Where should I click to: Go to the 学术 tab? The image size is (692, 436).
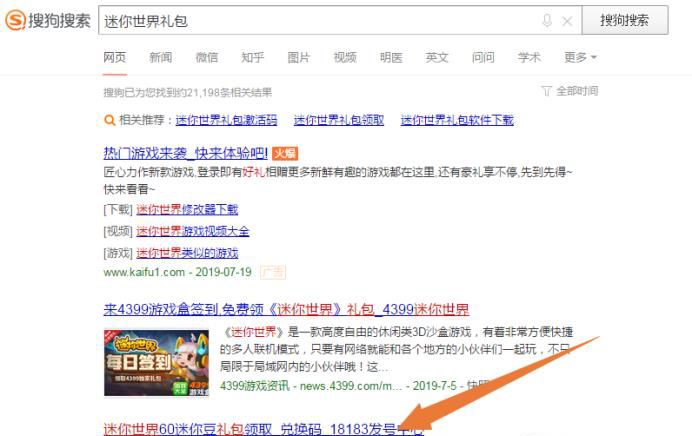pyautogui.click(x=529, y=57)
